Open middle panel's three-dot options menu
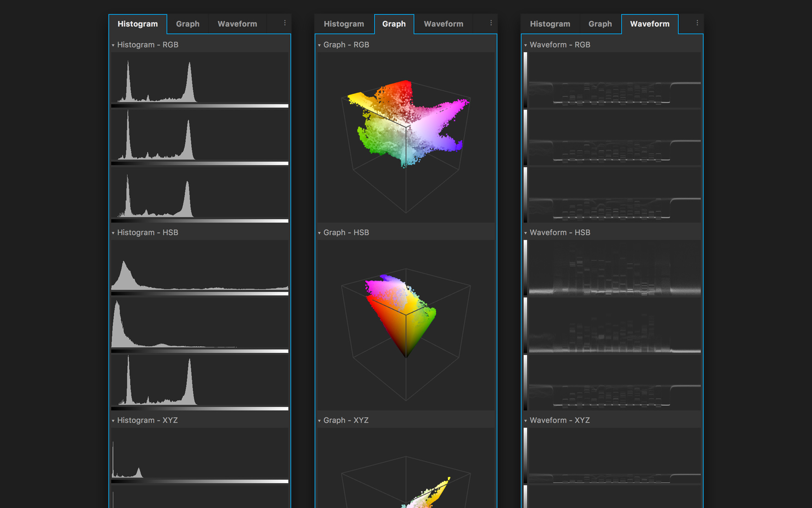812x508 pixels. [x=491, y=23]
